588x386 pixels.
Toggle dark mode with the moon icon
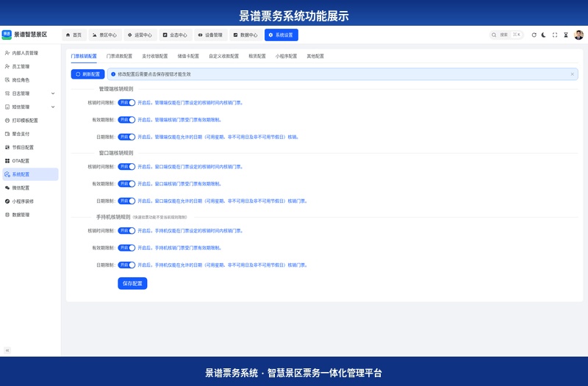coord(544,35)
